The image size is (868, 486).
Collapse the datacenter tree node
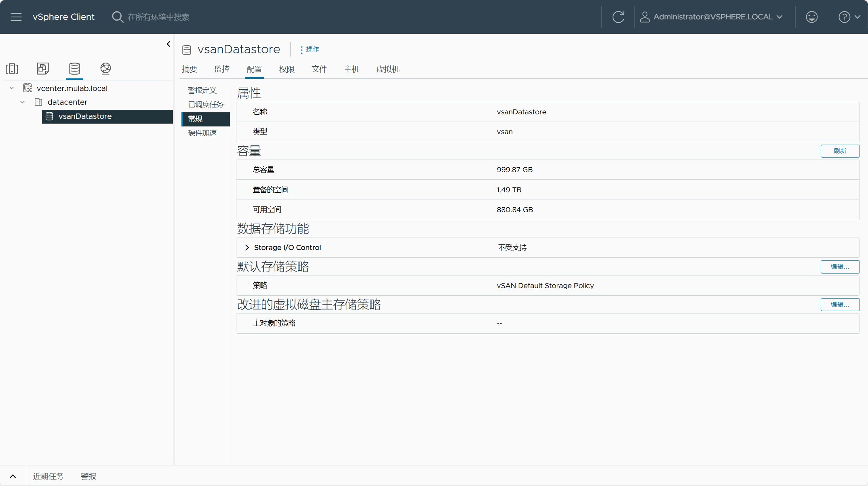pos(23,102)
